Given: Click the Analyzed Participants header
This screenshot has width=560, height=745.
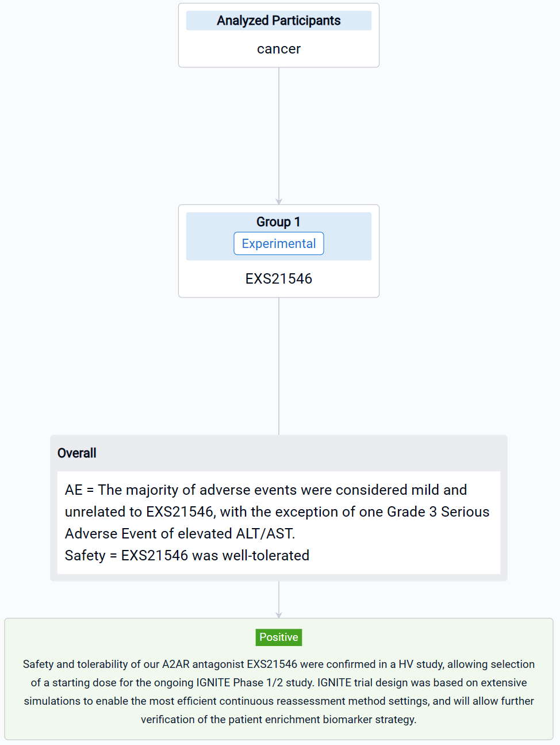Looking at the screenshot, I should [x=278, y=21].
